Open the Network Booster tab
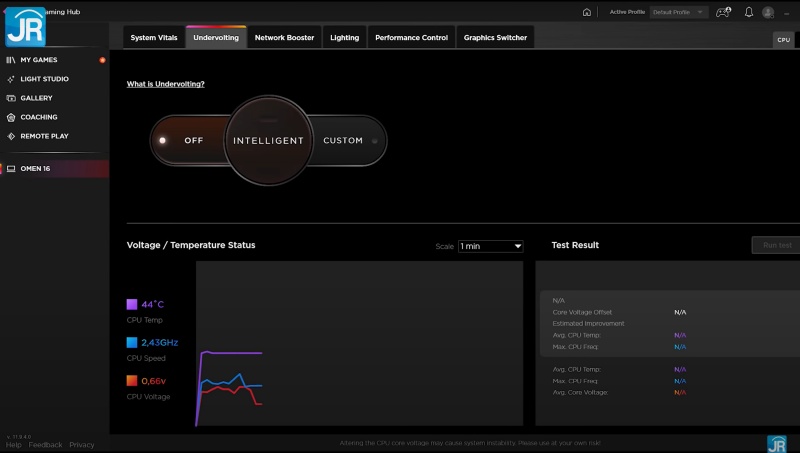 (x=284, y=38)
